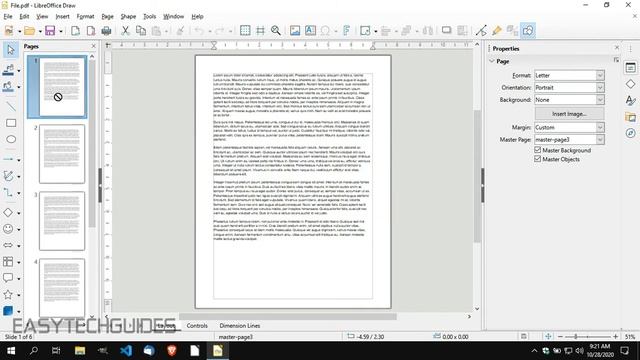The image size is (640, 360).
Task: Toggle the Master Background checkbox
Action: (x=538, y=150)
